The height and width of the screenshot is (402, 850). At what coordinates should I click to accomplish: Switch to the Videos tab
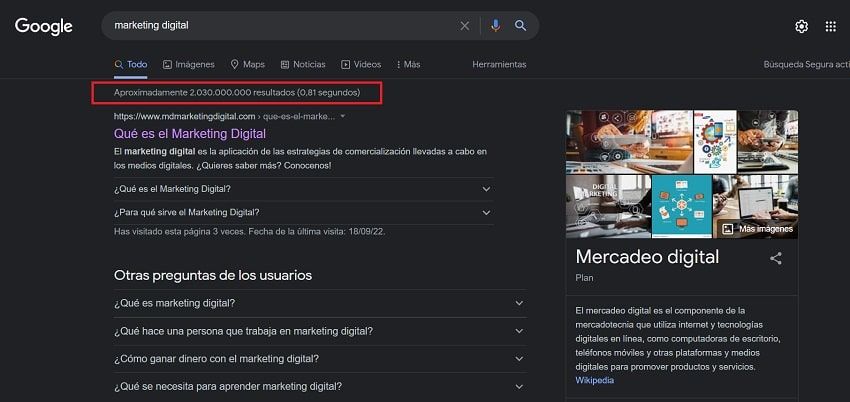(361, 64)
